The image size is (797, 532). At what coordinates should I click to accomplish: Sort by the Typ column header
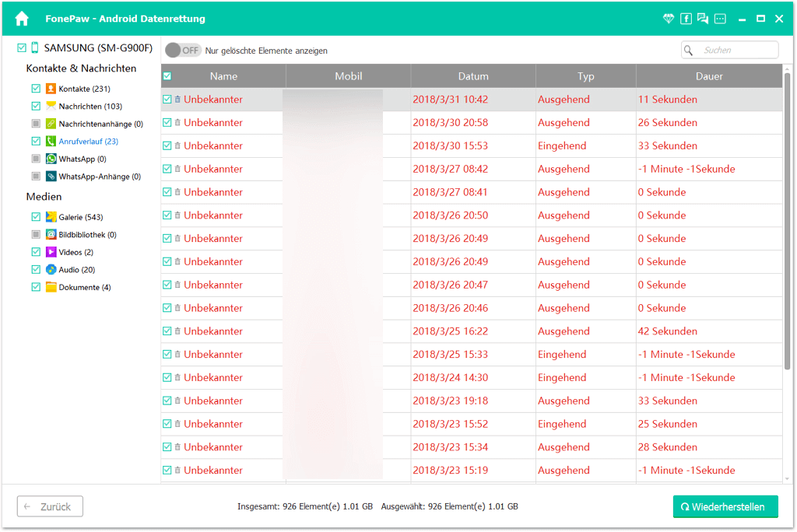point(585,76)
